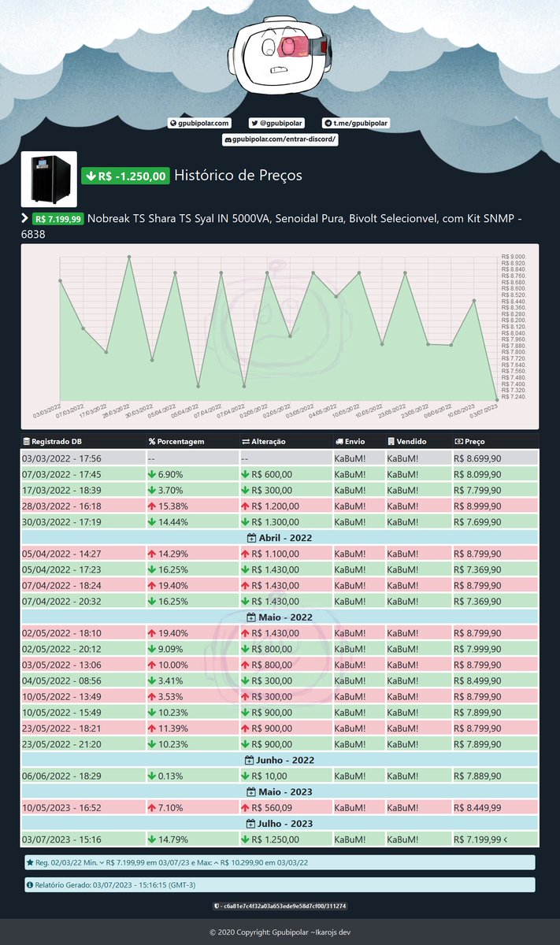560x945 pixels.
Task: Open the t.me/gpubipolar Telegram link
Action: coord(357,124)
